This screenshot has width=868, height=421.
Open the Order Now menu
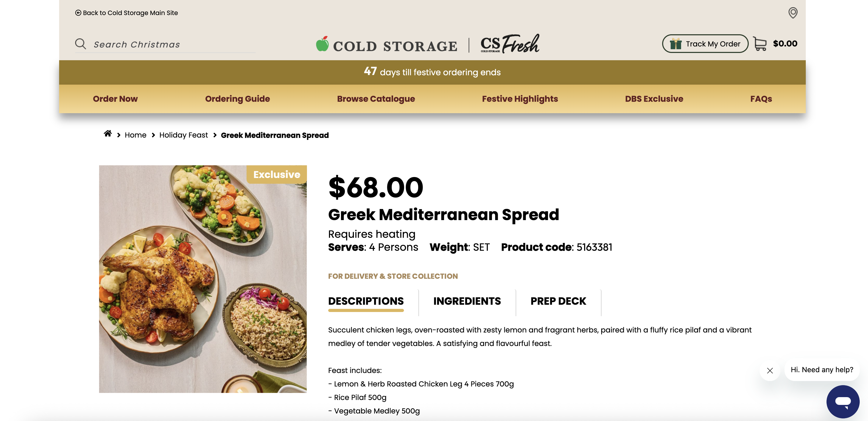click(115, 99)
